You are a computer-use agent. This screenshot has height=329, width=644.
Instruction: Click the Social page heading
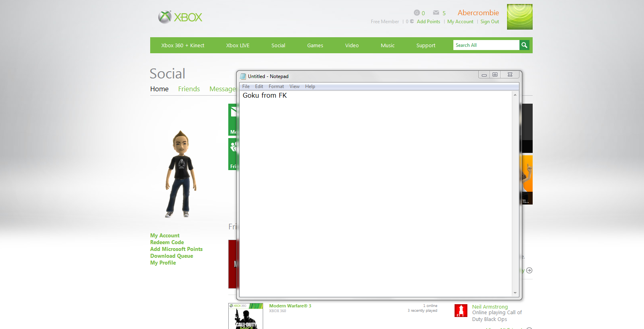coord(167,74)
